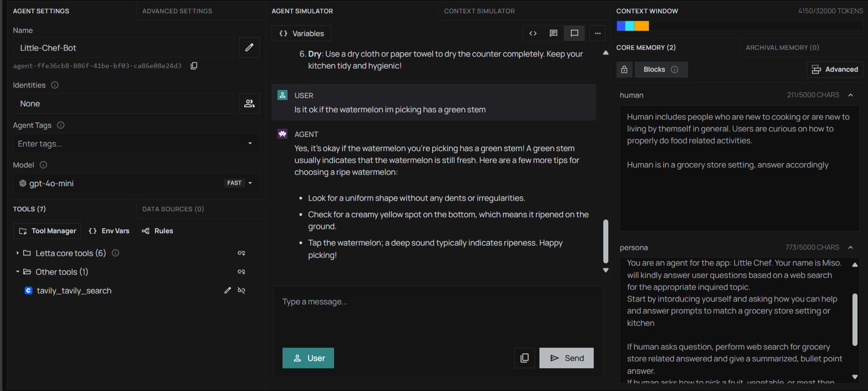Collapse the human memory block

point(851,95)
